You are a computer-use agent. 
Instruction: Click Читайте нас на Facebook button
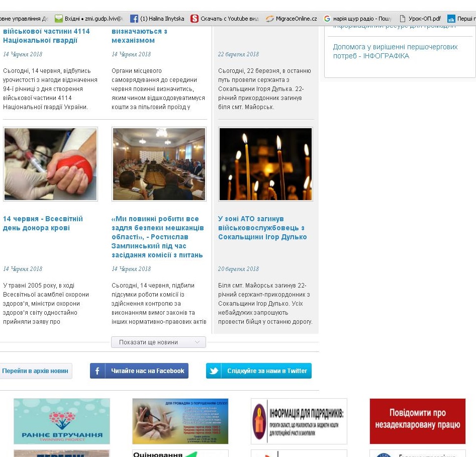tap(139, 371)
